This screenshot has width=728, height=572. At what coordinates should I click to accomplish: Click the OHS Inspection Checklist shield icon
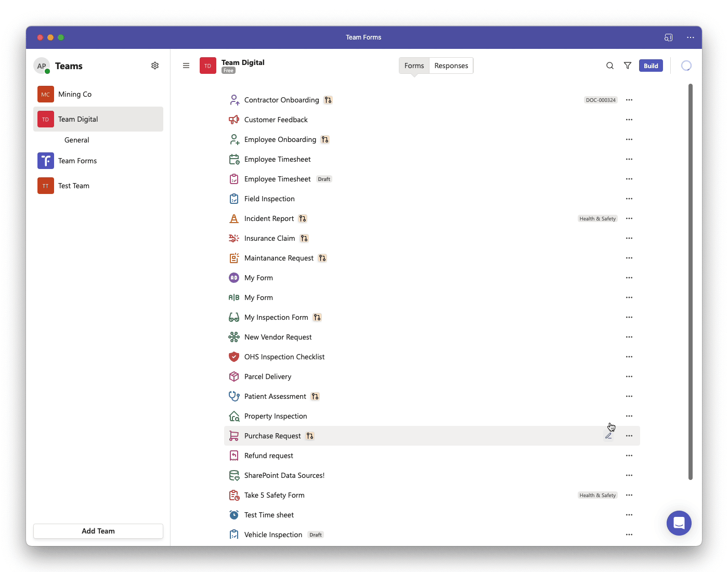point(234,357)
